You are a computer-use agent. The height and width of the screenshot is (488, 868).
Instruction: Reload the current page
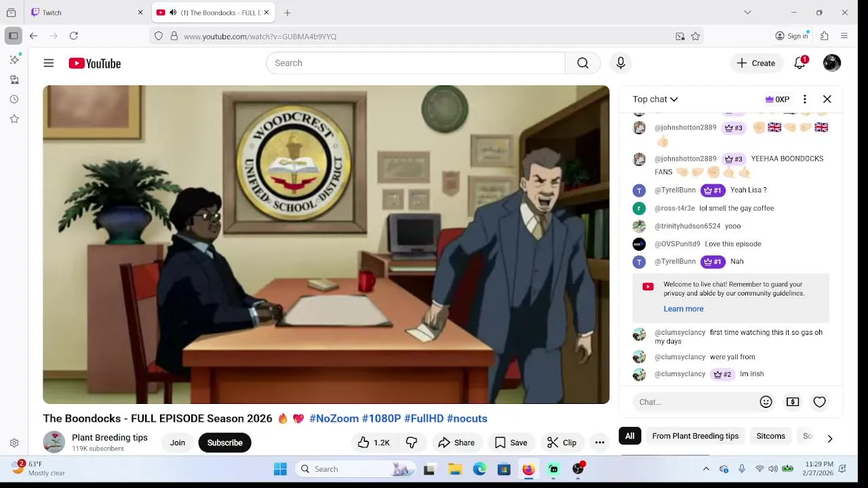point(74,36)
